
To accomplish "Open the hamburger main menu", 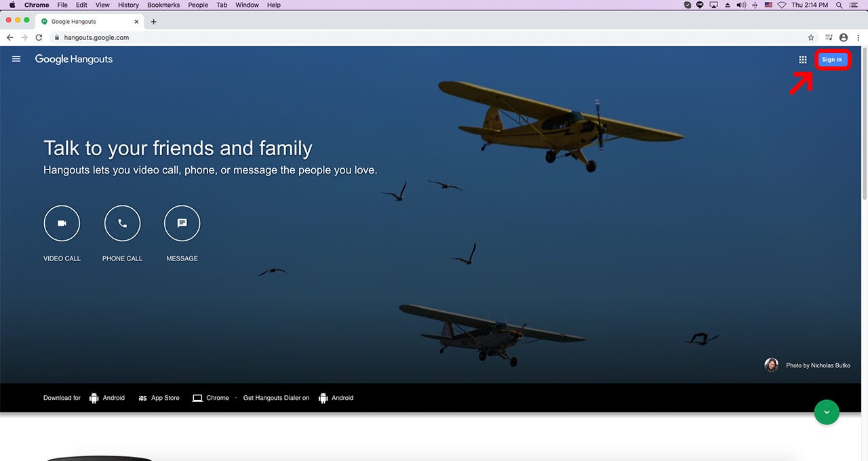I will (x=16, y=59).
